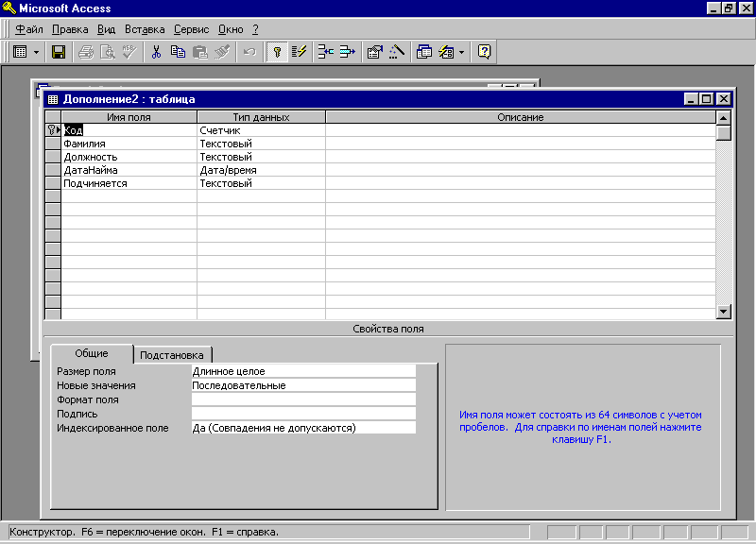Toggle the Primary Key toolbar button
The height and width of the screenshot is (544, 756).
[277, 52]
